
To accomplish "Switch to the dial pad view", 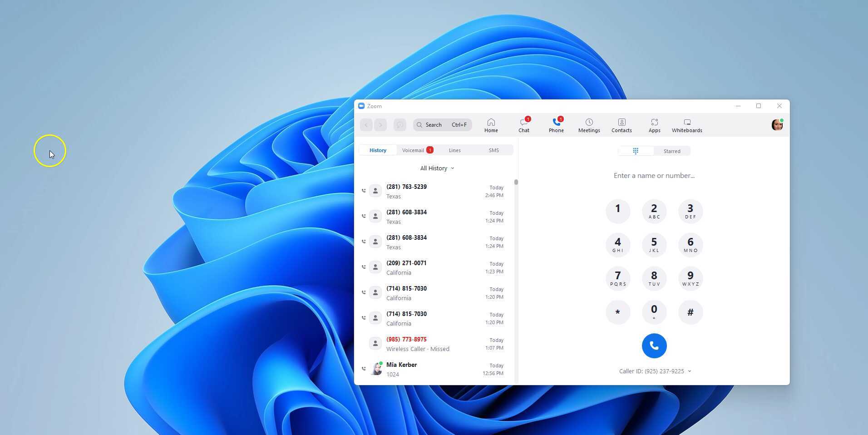I will tap(636, 151).
